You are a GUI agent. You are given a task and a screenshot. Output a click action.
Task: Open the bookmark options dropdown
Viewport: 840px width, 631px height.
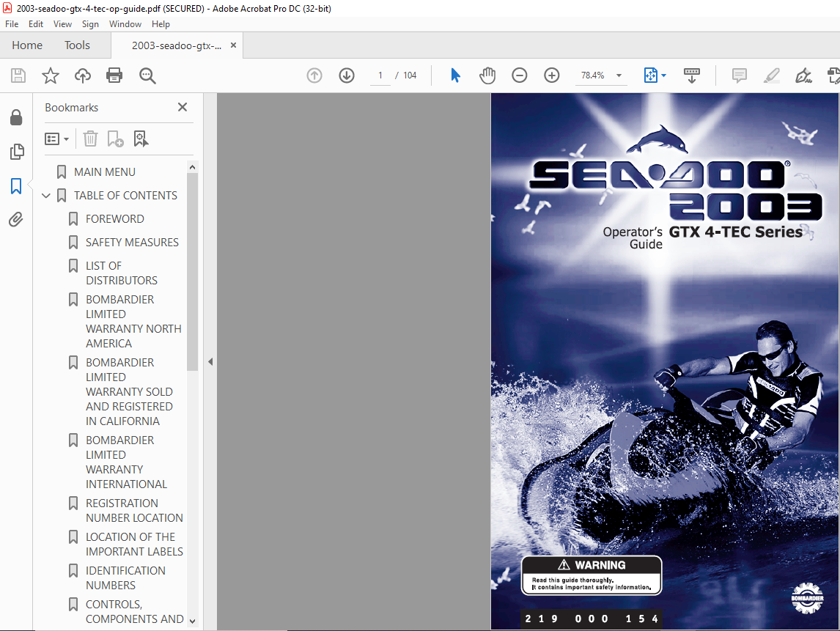tap(56, 139)
